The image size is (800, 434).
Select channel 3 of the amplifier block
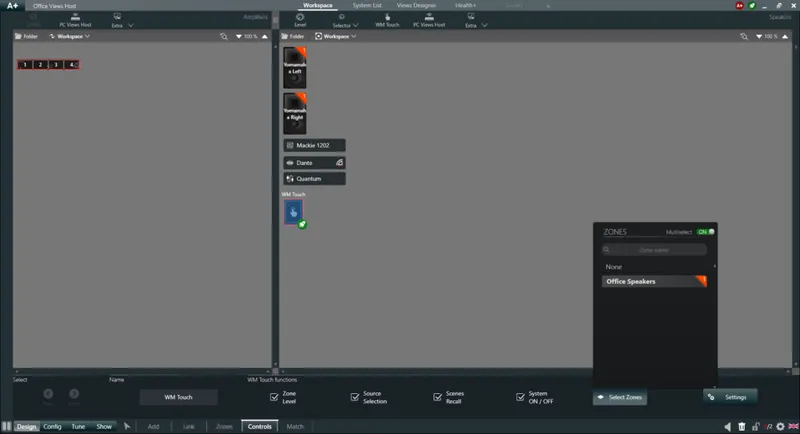pos(56,65)
